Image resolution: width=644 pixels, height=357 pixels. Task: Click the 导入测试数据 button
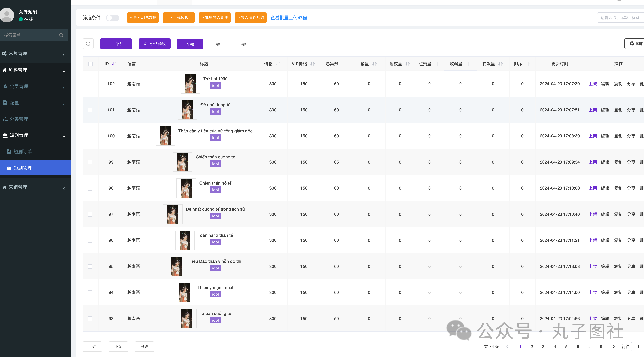point(143,18)
